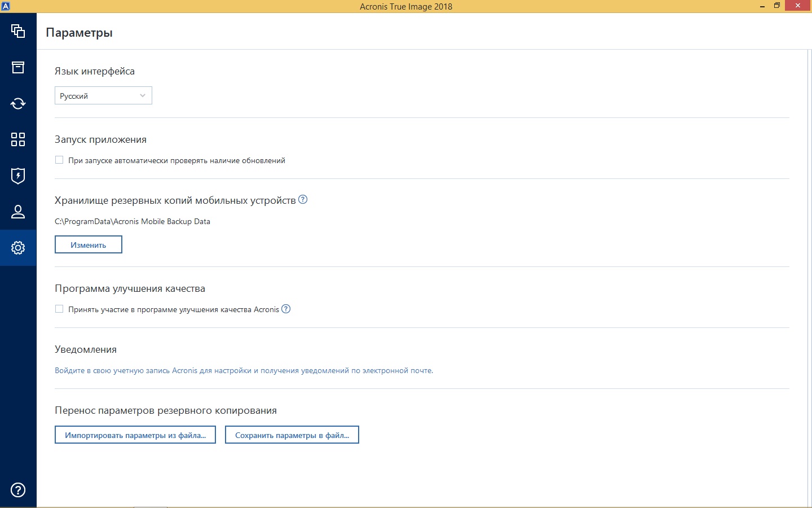Click the Изменить button

pyautogui.click(x=89, y=244)
